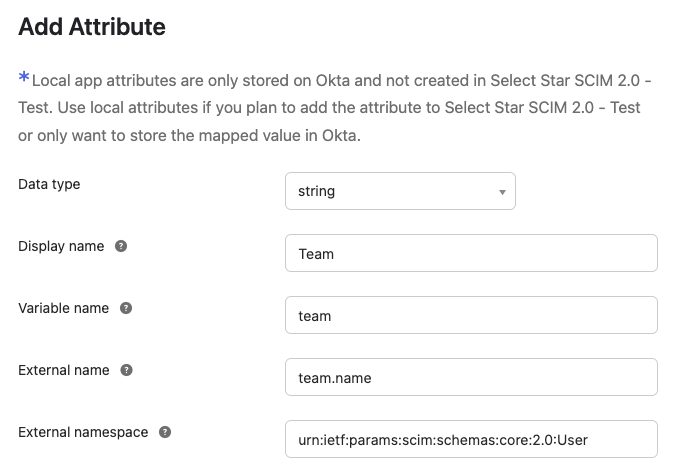Viewport: 673px width, 462px height.
Task: Click the Display name help icon
Action: 121,246
